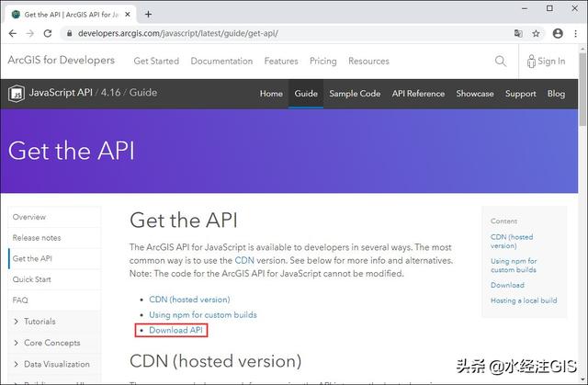Select Get the API sidebar item
Screen dimensions: 588x385
click(54, 258)
